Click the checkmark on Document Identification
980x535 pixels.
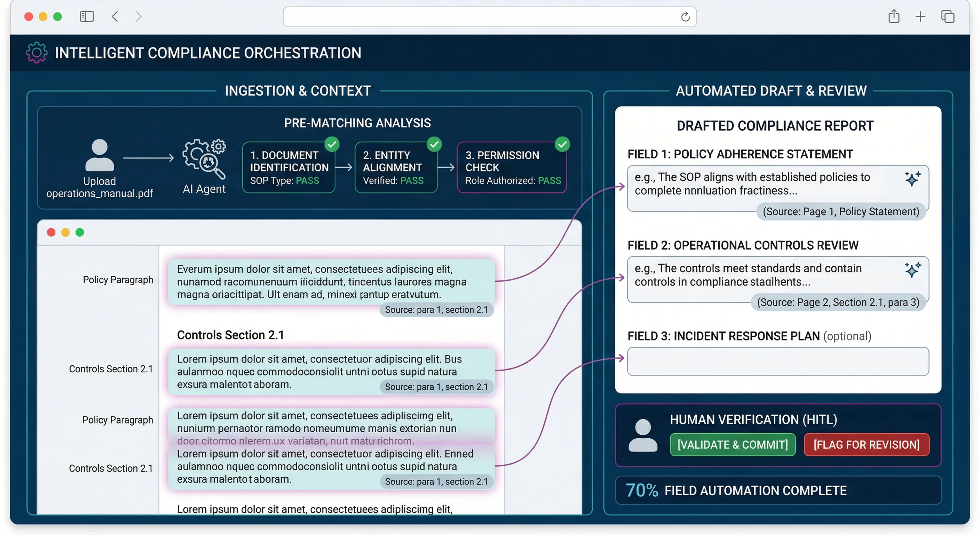[x=332, y=144]
